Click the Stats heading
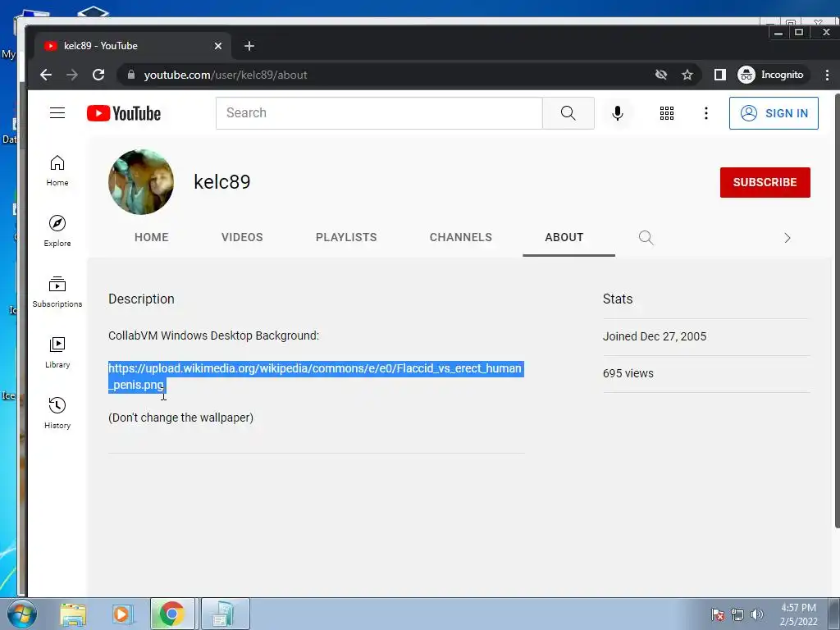This screenshot has height=630, width=840. [x=618, y=299]
